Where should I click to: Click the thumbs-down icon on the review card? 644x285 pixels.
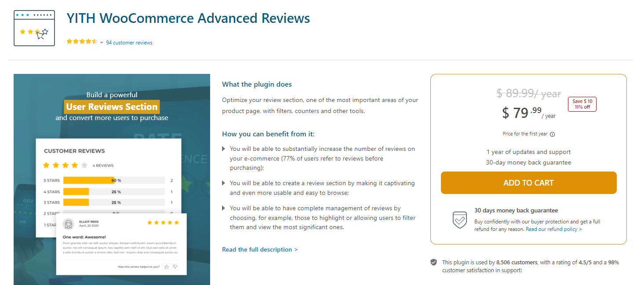[175, 267]
